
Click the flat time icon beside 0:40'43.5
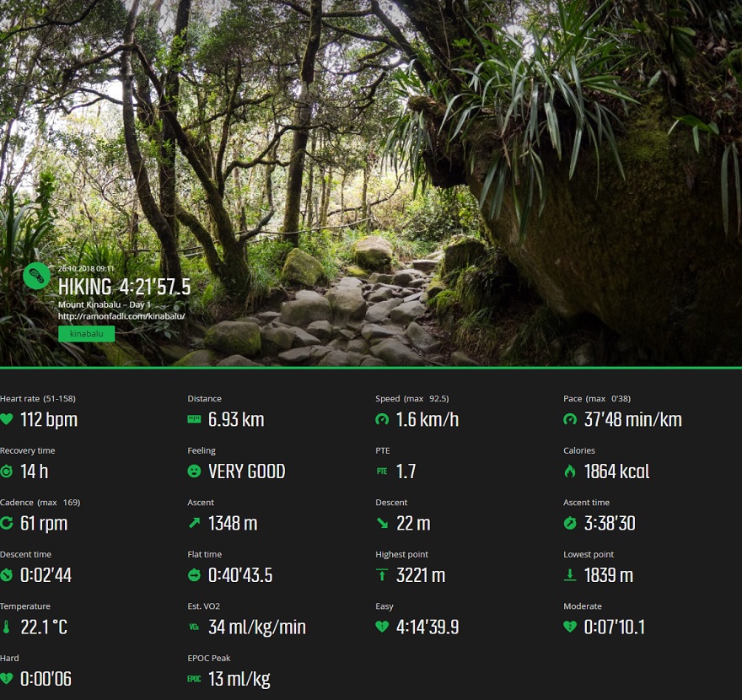click(x=194, y=574)
